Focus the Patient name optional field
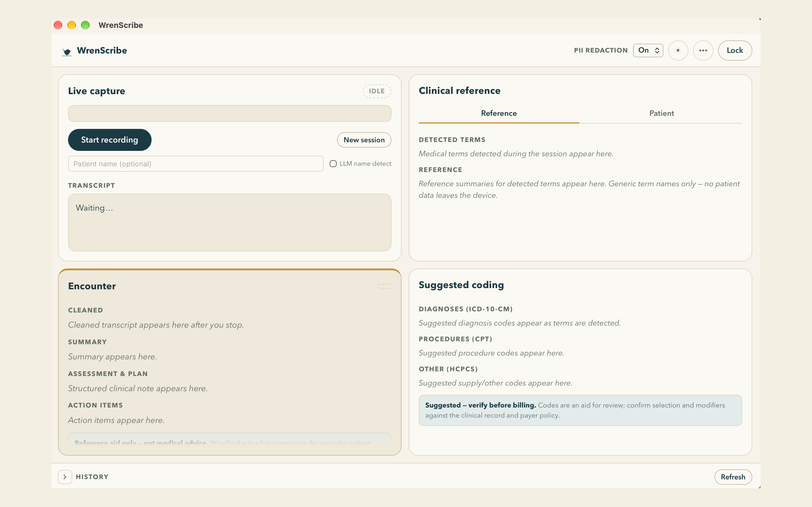Screen dimensions: 812x507 point(196,164)
